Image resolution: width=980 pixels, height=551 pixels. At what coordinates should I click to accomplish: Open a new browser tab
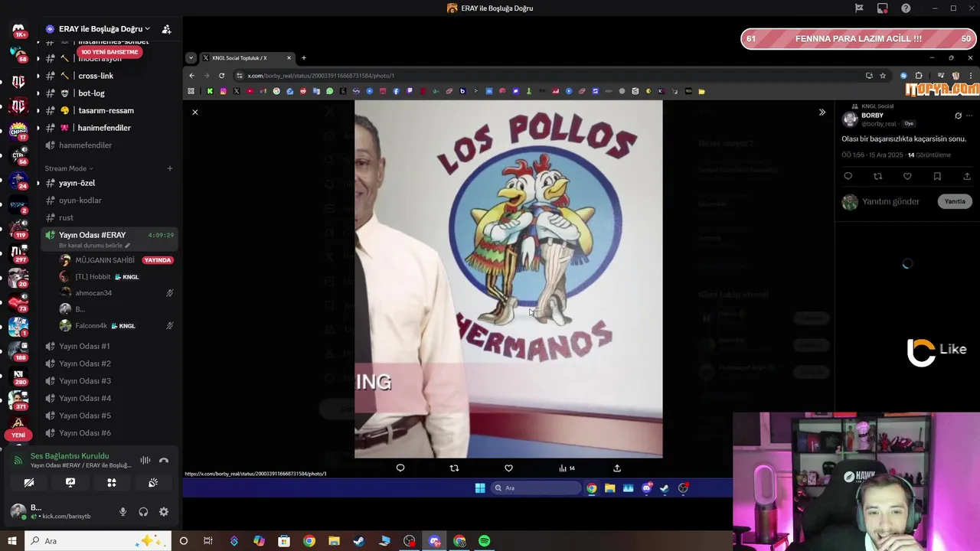tap(303, 58)
